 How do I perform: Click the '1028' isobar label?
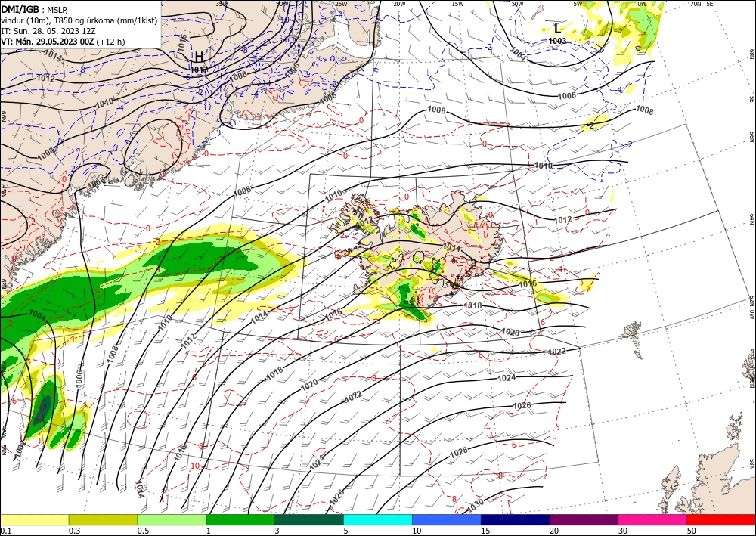(x=459, y=452)
